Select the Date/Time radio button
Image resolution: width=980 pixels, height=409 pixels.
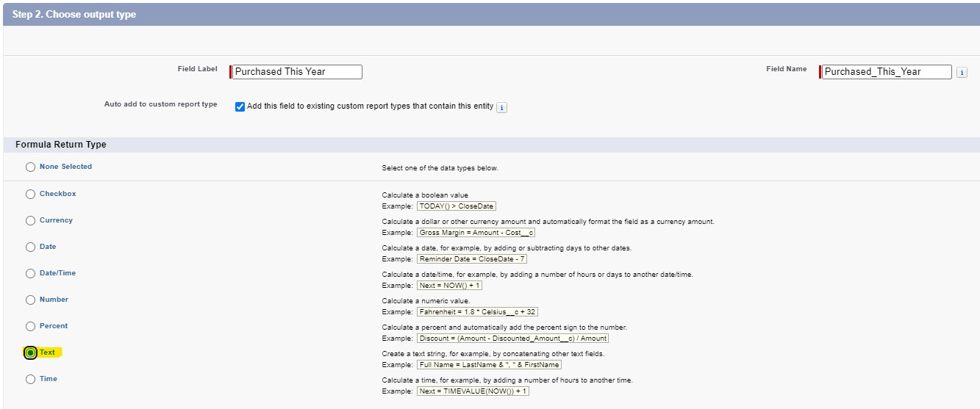click(x=30, y=274)
